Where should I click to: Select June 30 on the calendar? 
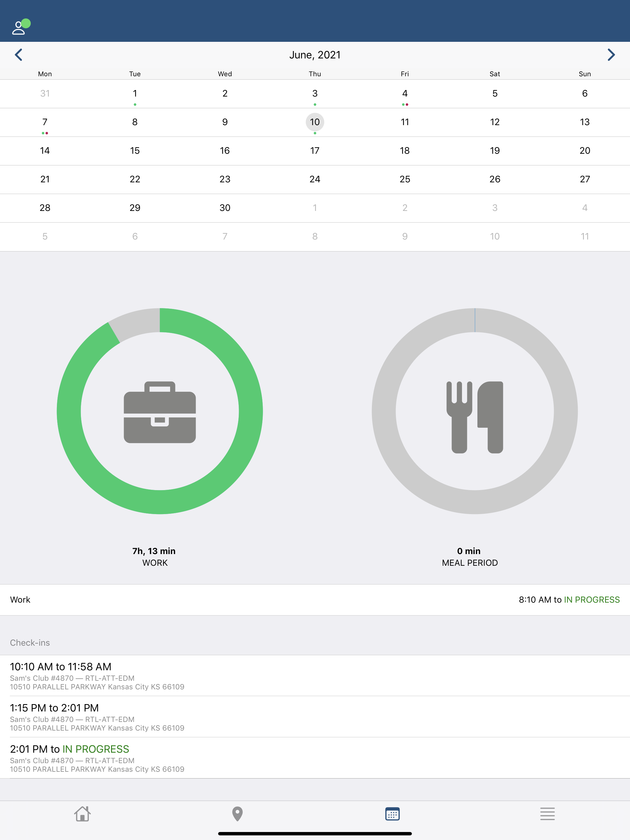coord(225,208)
